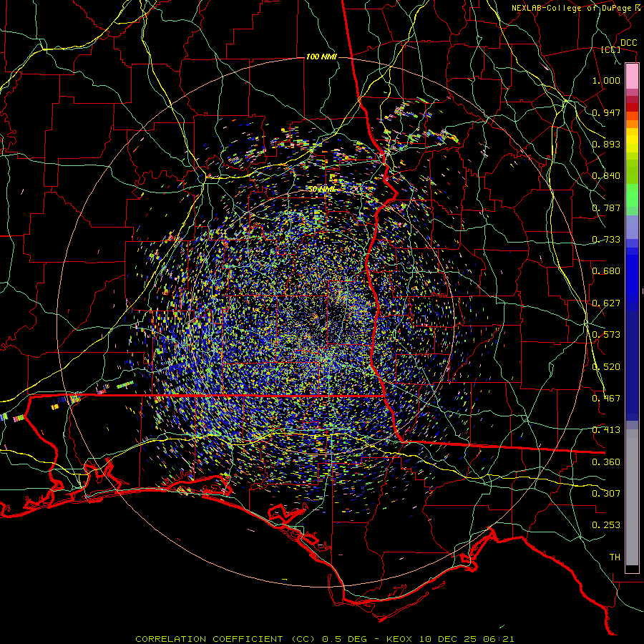Click the 0.627 scale value

(x=606, y=303)
